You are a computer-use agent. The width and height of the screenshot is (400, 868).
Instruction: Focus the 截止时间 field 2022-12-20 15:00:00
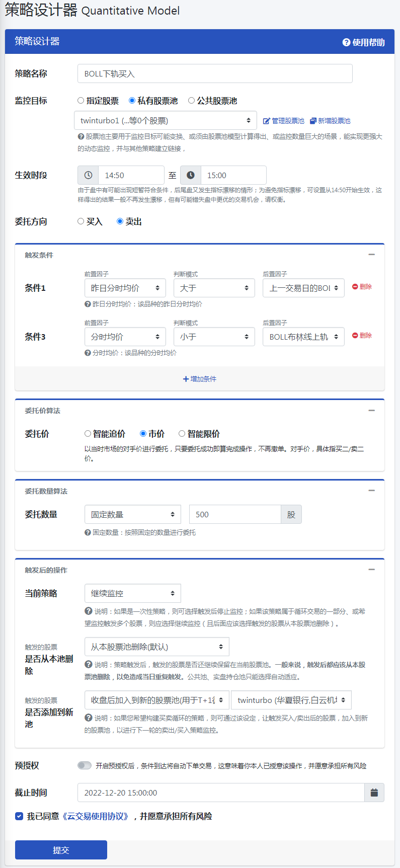click(221, 793)
